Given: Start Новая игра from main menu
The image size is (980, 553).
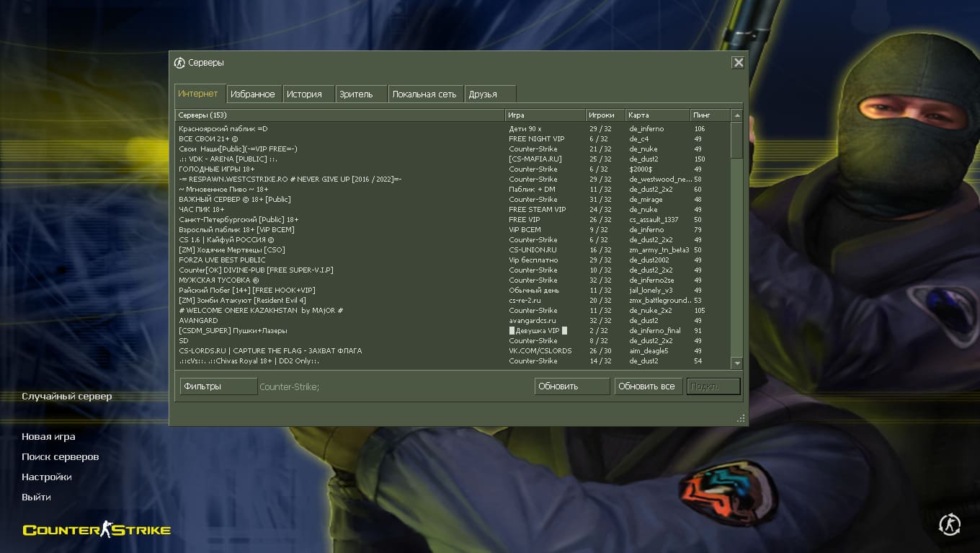Looking at the screenshot, I should 48,437.
